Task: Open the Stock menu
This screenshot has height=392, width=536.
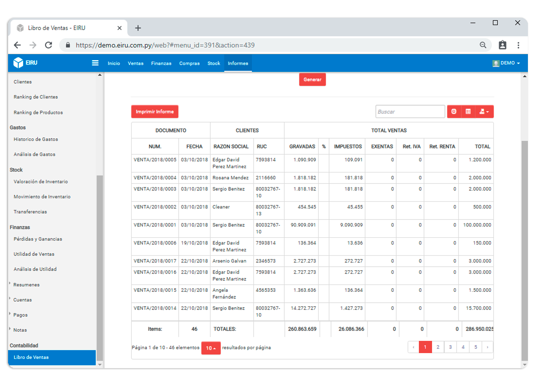Action: [x=214, y=63]
